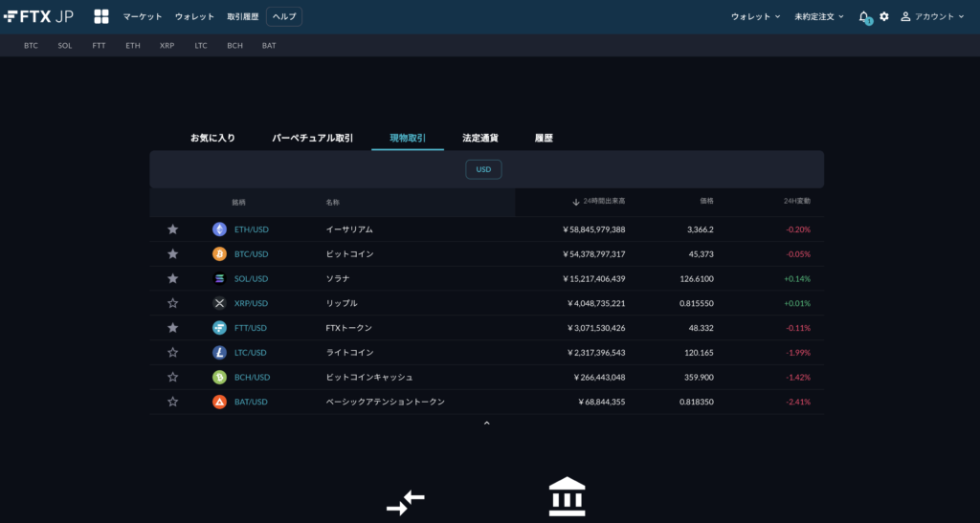This screenshot has height=523, width=980.
Task: Open ETH in the ticker bar
Action: [132, 46]
